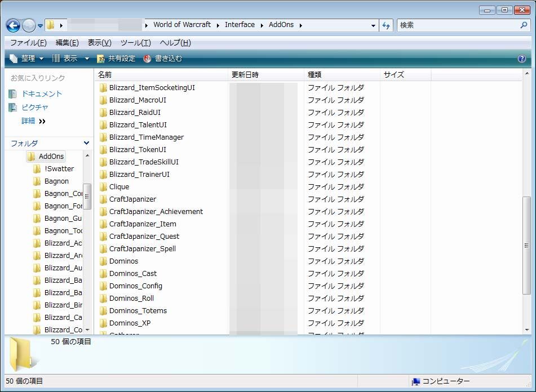Click the Dominos_Config folder icon
The width and height of the screenshot is (536, 392).
[x=103, y=286]
